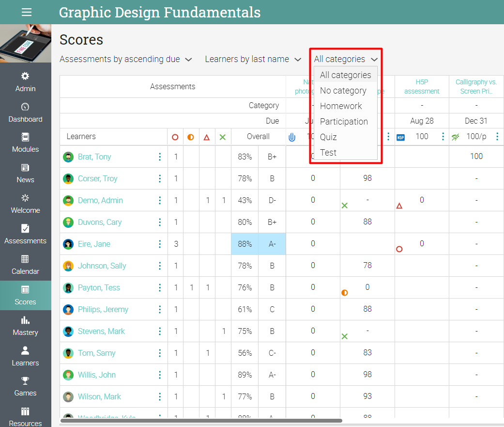The height and width of the screenshot is (427, 504).
Task: Open the News page
Action: 25,174
